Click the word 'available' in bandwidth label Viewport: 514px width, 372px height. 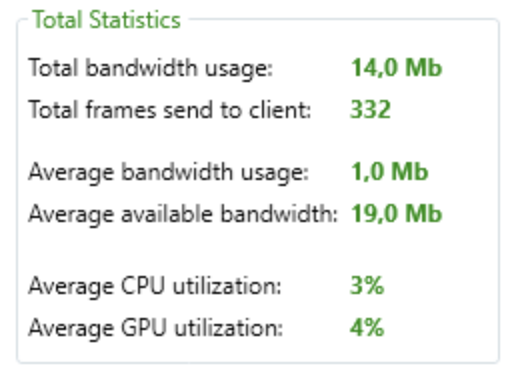coord(167,213)
